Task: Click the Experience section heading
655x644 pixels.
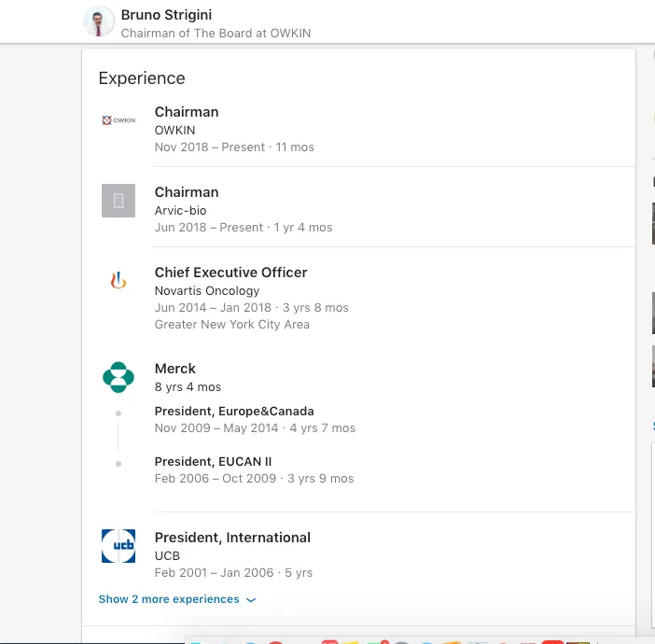Action: (x=142, y=78)
